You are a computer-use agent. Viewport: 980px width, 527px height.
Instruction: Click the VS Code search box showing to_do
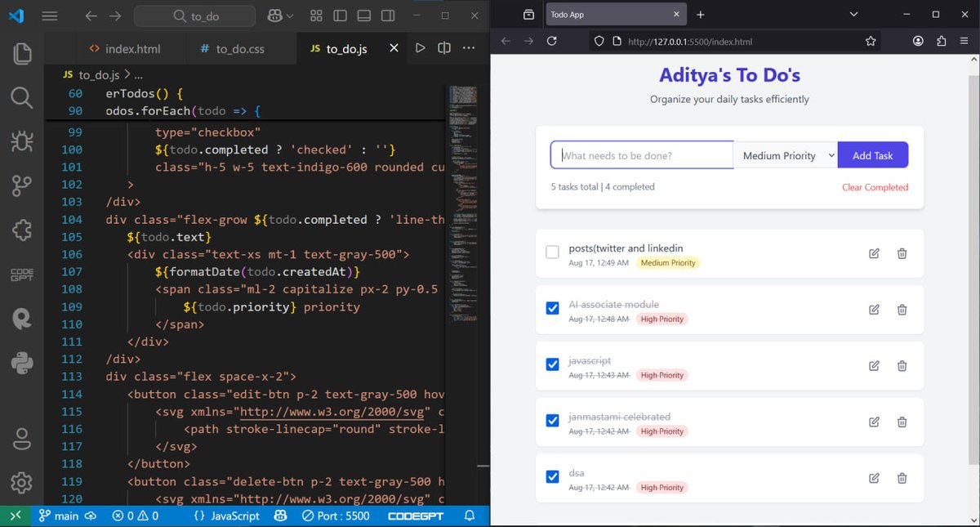click(x=196, y=16)
